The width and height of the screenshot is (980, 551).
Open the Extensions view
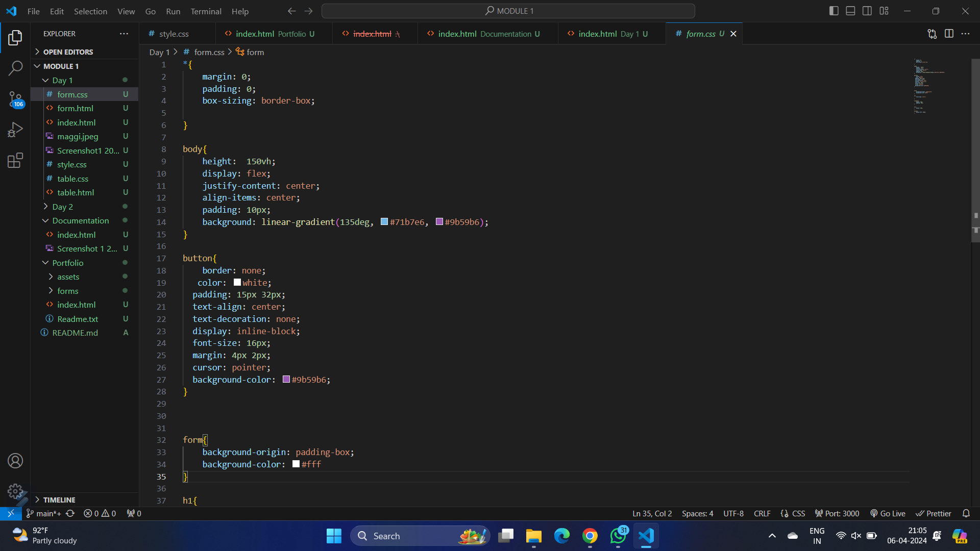tap(15, 161)
